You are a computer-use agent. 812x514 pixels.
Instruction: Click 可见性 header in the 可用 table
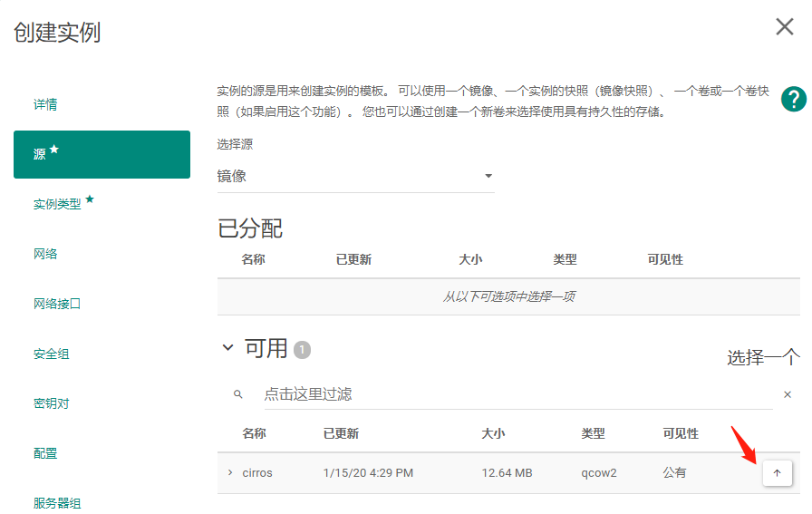(681, 433)
